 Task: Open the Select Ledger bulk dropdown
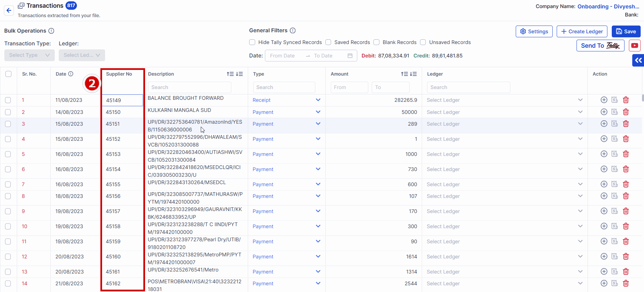[82, 55]
